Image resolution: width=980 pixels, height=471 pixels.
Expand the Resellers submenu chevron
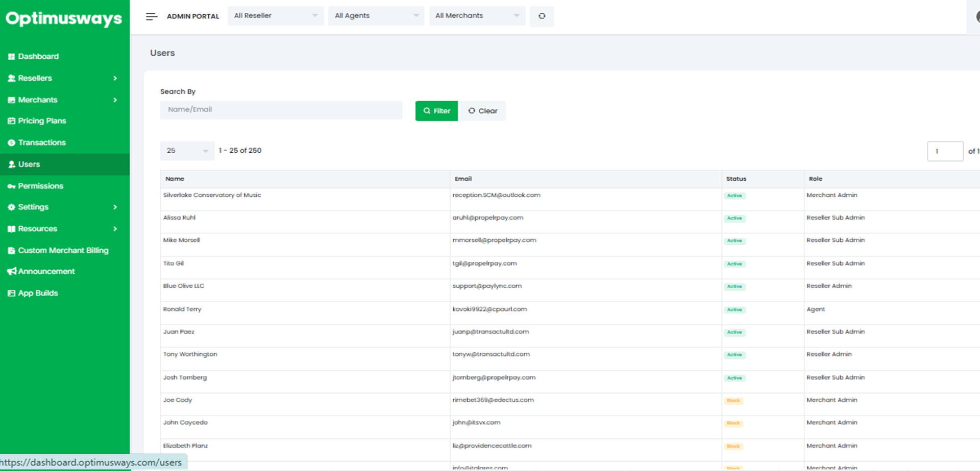(115, 78)
